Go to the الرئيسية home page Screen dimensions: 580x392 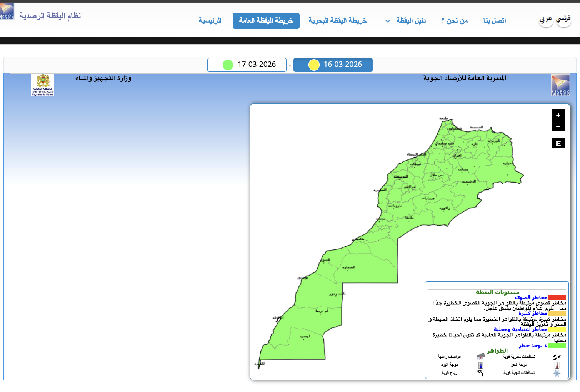pos(210,20)
